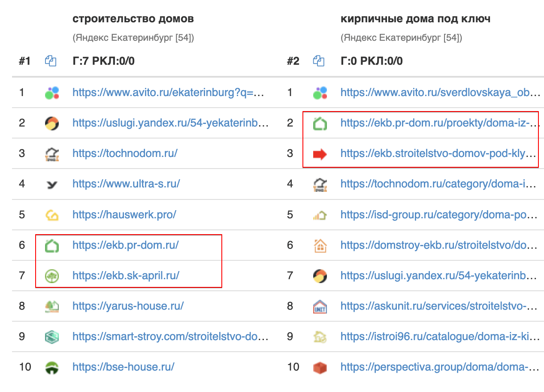Image resolution: width=544 pixels, height=392 pixels.
Task: Open the tochnodom.ru homepage link
Action: (125, 154)
